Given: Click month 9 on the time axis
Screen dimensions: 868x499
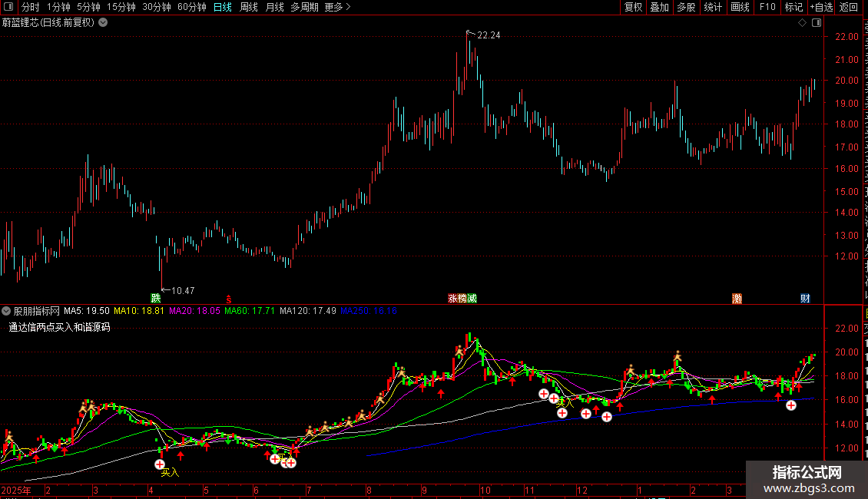Looking at the screenshot, I should 424,491.
